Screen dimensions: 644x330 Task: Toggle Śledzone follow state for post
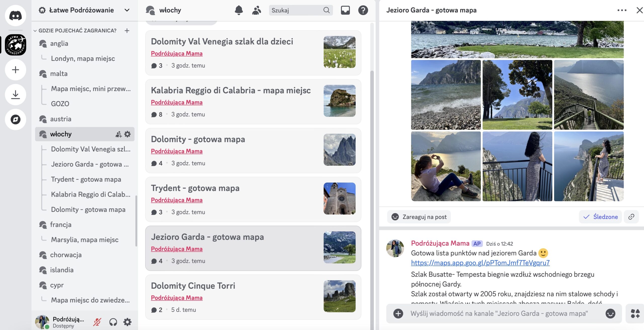click(600, 217)
